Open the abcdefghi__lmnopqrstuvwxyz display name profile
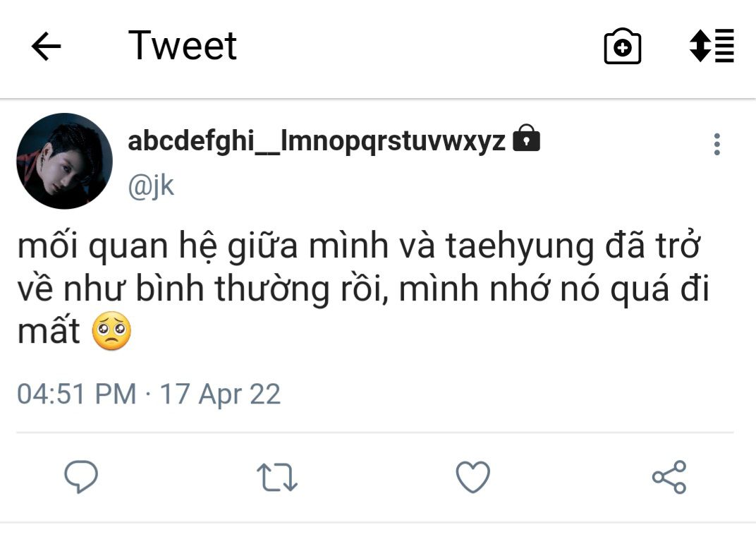 click(317, 141)
